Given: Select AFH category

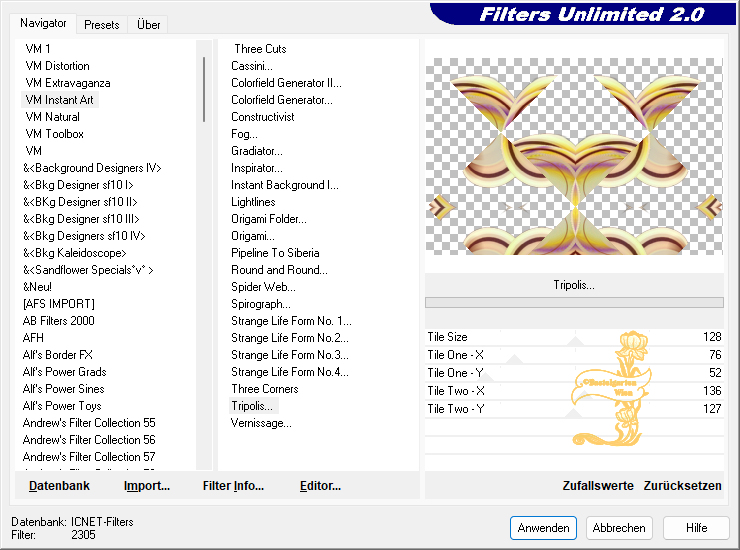Looking at the screenshot, I should pyautogui.click(x=33, y=338).
